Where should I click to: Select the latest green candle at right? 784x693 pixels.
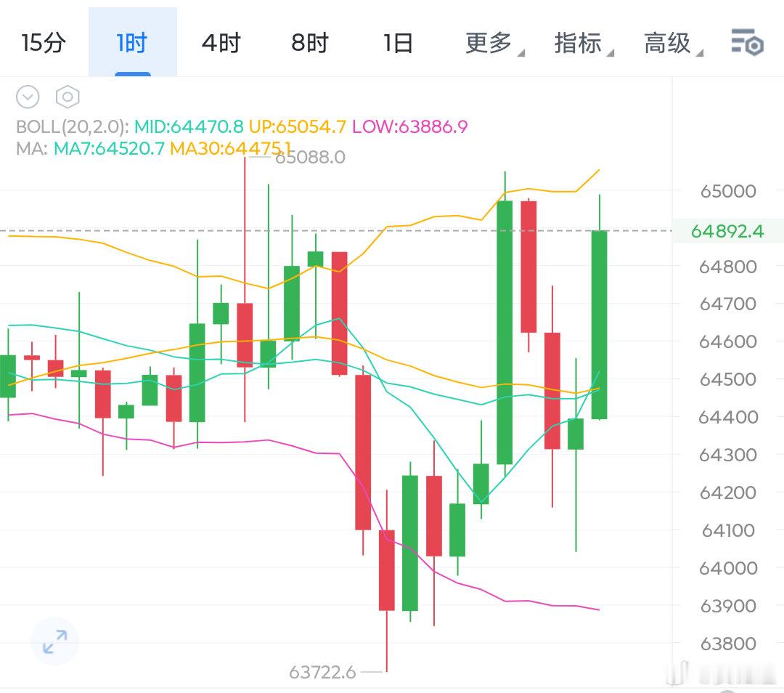[600, 325]
